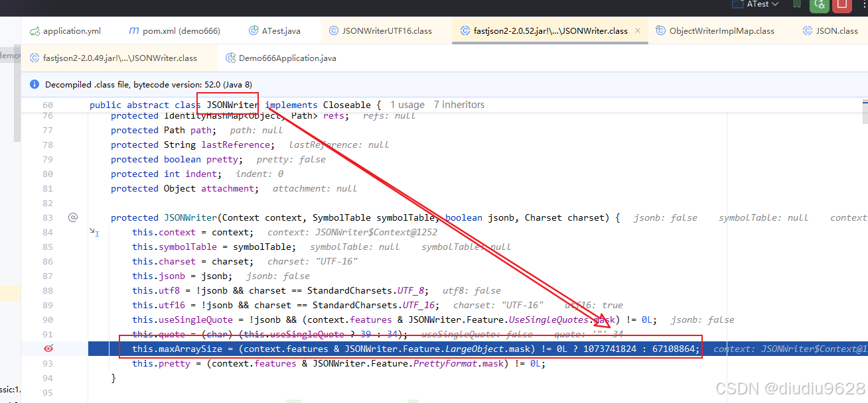This screenshot has height=403, width=868.
Task: Switch to the fastjson2-2.0.49.jar JSONWriter.class tab
Action: pos(114,58)
